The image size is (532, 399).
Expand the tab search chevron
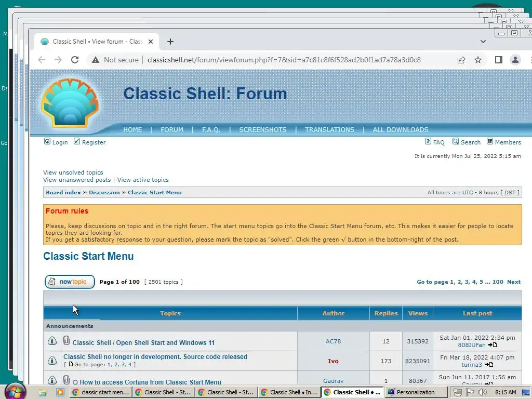483,42
